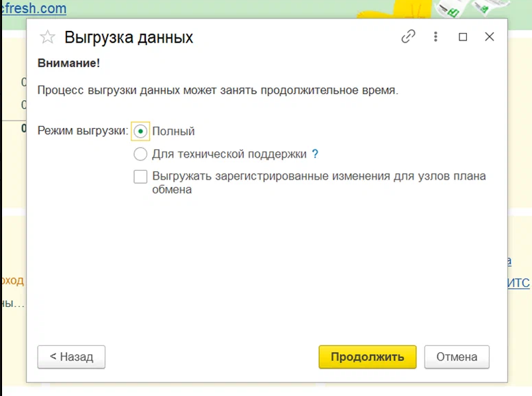
Task: Click the Внимание! heading text
Action: click(x=68, y=63)
